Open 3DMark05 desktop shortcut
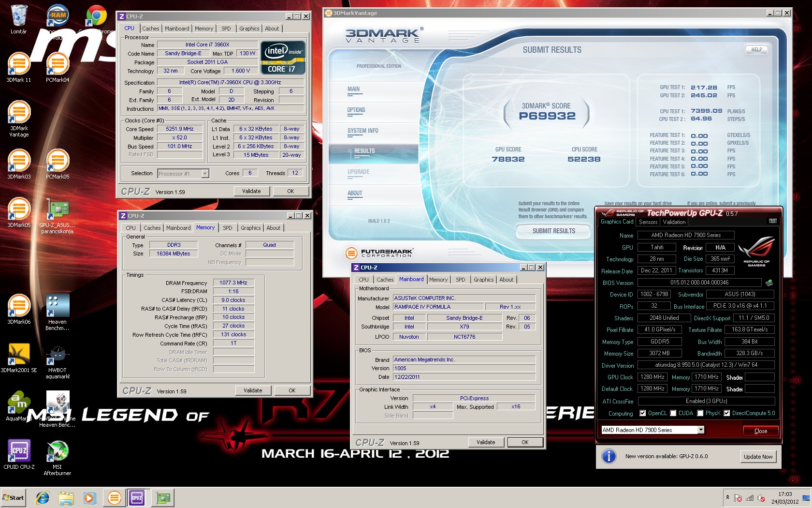812x508 pixels. click(19, 213)
